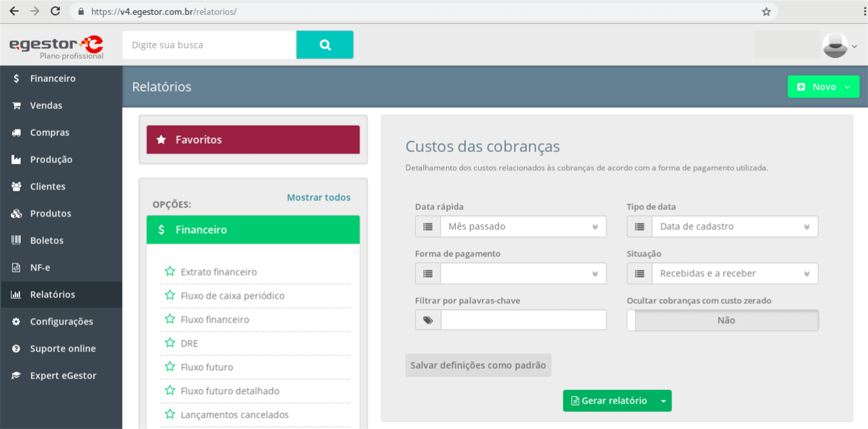Favorite the Fluxo futuro report star
This screenshot has width=868, height=429.
point(170,367)
